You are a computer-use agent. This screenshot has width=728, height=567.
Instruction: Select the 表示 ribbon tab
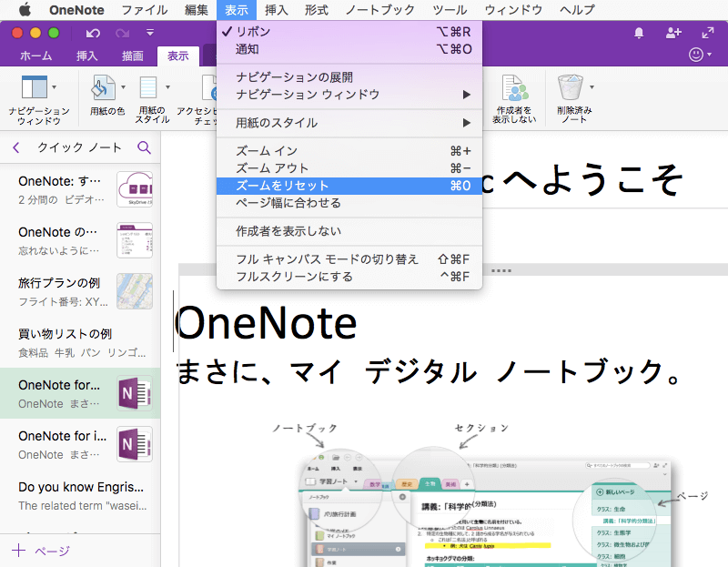(177, 56)
